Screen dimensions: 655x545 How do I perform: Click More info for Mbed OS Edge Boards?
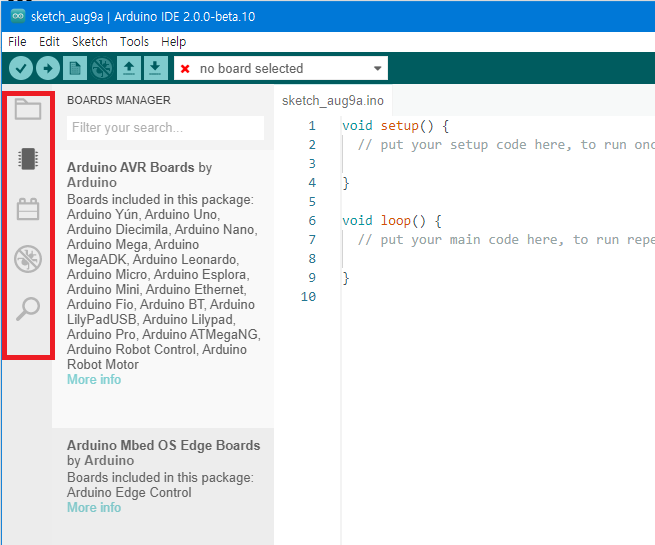(94, 507)
